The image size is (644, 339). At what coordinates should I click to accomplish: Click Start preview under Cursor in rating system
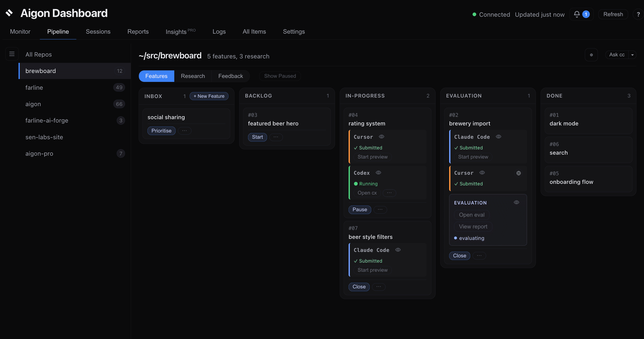click(x=373, y=157)
